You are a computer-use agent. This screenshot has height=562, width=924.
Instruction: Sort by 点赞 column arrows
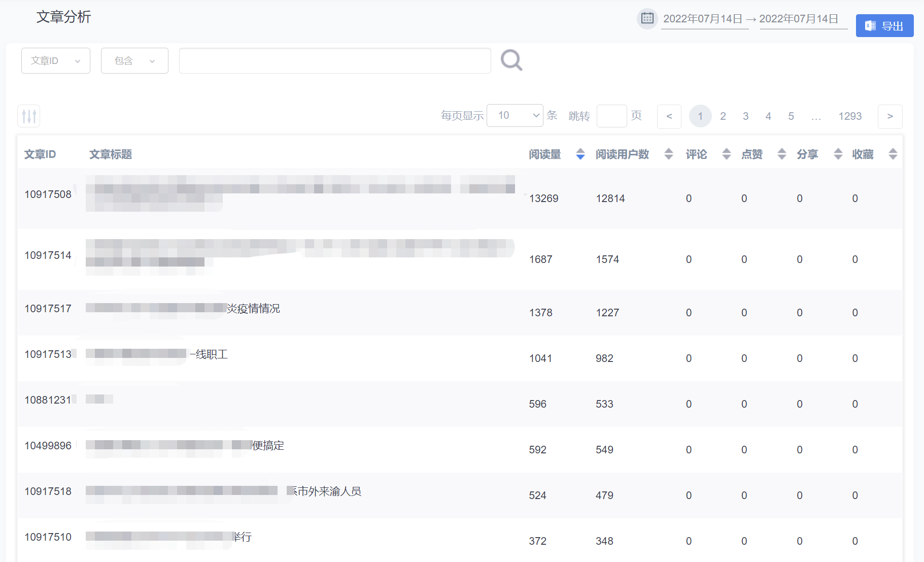click(781, 154)
